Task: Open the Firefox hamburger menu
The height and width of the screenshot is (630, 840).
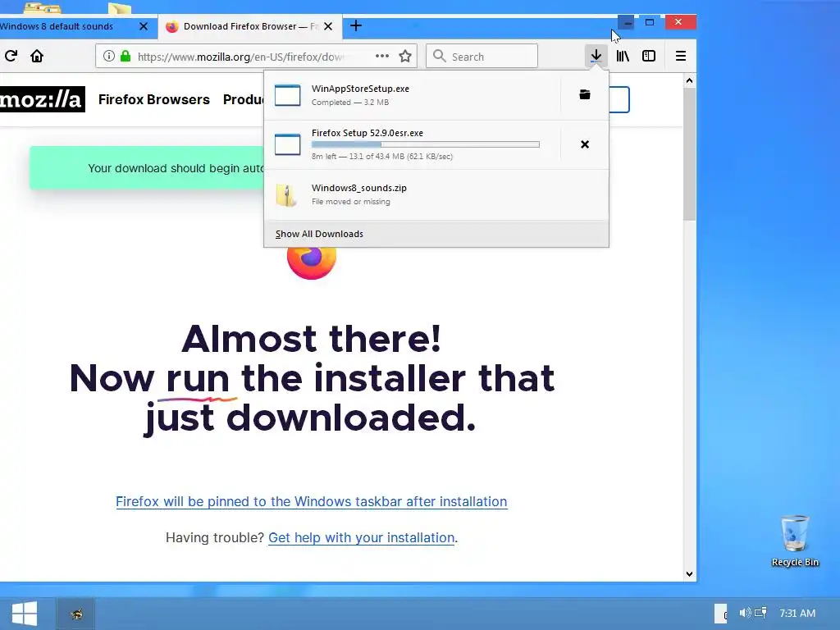Action: point(680,56)
